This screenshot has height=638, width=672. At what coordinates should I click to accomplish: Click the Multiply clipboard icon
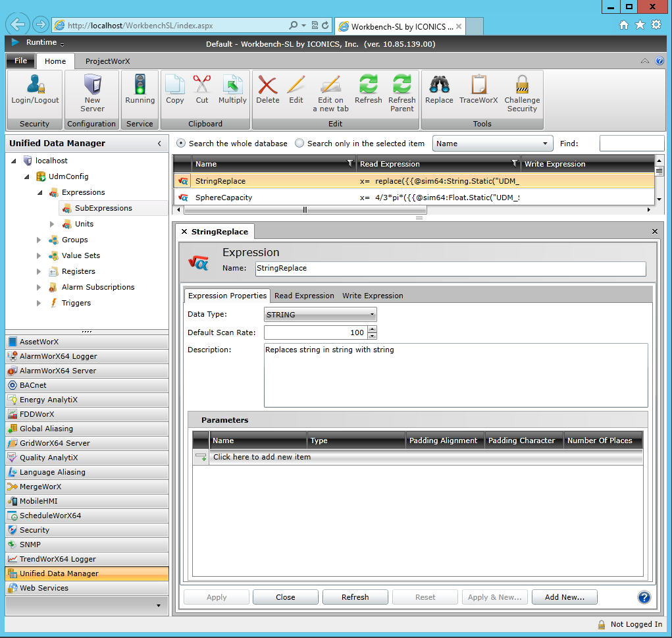click(x=232, y=86)
